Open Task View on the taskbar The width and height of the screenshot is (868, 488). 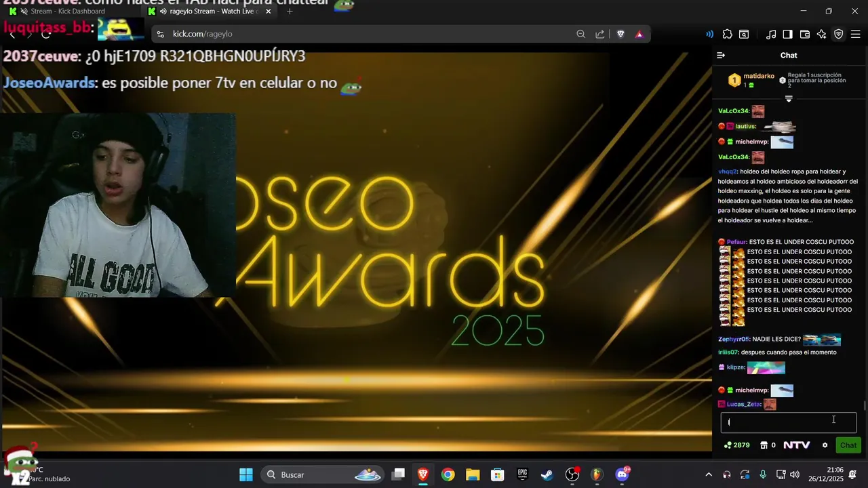[x=399, y=474]
